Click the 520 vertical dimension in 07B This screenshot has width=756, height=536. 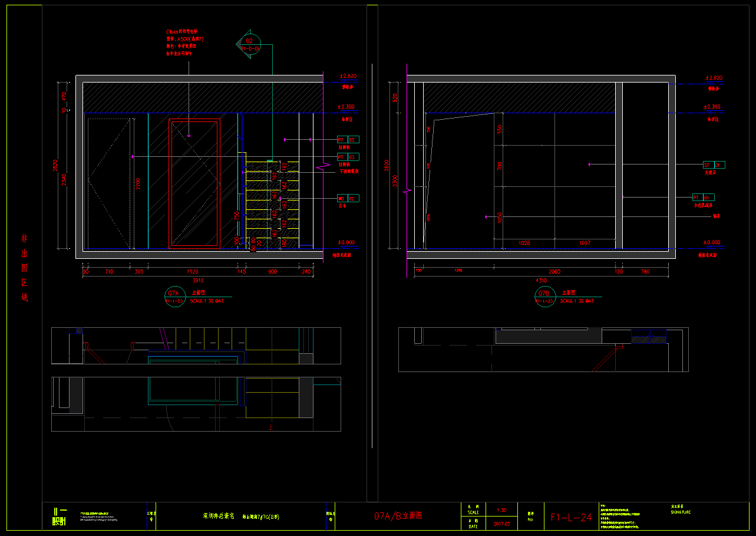pos(396,97)
